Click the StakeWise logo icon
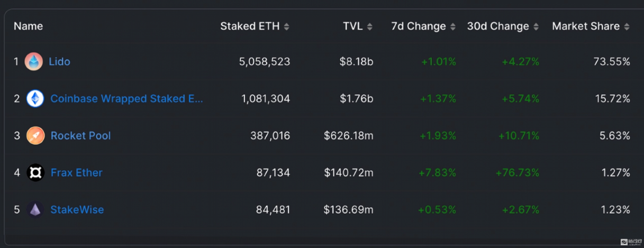 [x=35, y=210]
